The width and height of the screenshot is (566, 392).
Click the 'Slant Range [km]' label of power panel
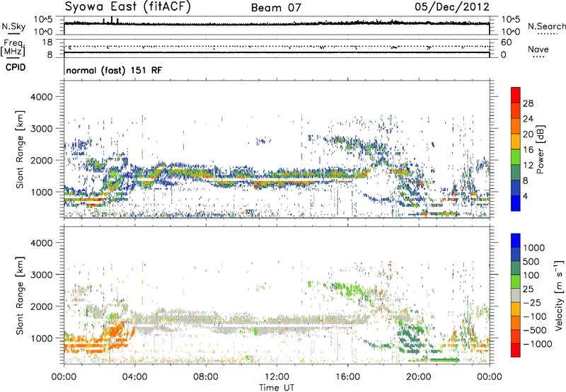[x=20, y=149]
